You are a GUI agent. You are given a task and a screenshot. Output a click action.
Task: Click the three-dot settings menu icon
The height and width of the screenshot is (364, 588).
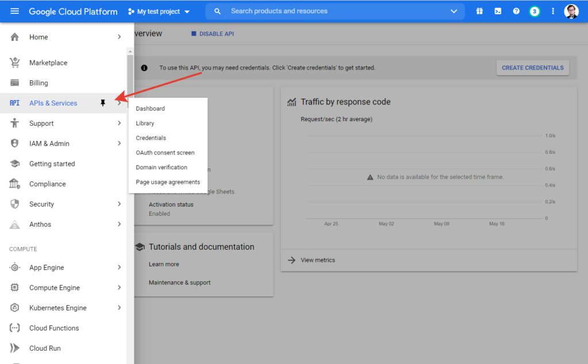coord(553,11)
